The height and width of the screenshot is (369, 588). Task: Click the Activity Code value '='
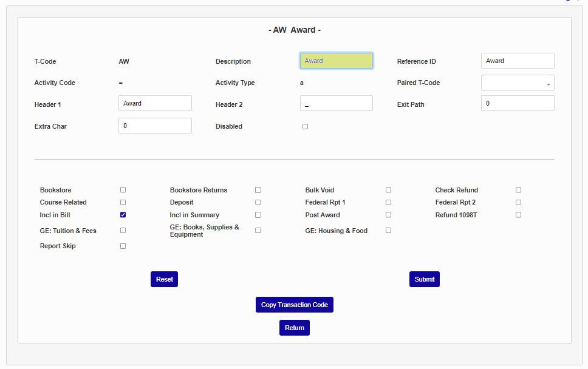pos(120,83)
